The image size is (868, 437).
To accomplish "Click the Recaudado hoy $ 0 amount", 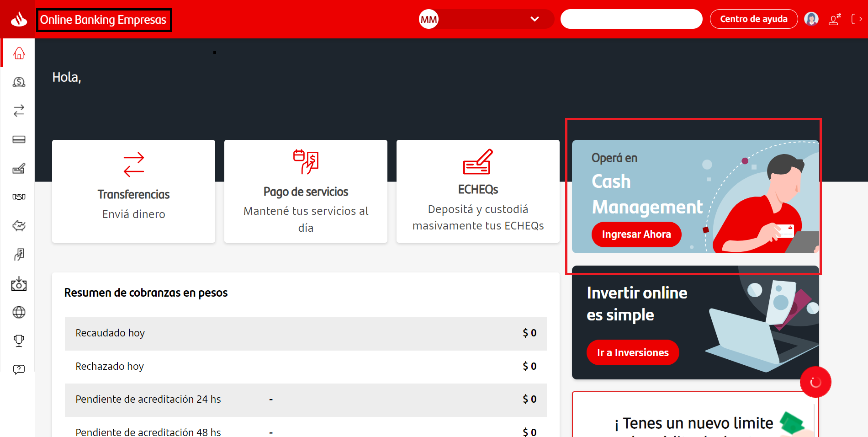I will tap(529, 333).
